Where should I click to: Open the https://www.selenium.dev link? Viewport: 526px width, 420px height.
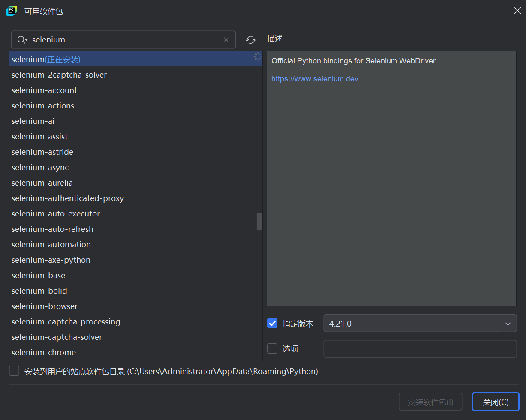point(315,79)
